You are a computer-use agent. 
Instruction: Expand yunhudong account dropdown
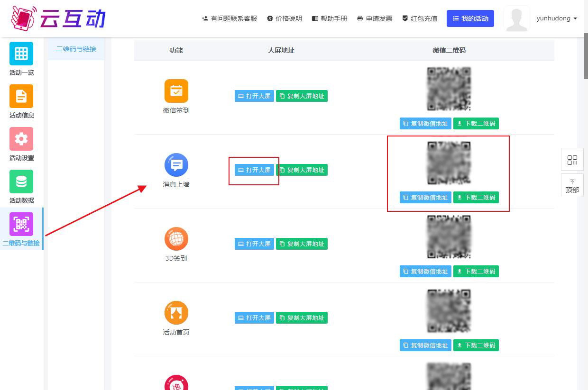click(x=557, y=18)
